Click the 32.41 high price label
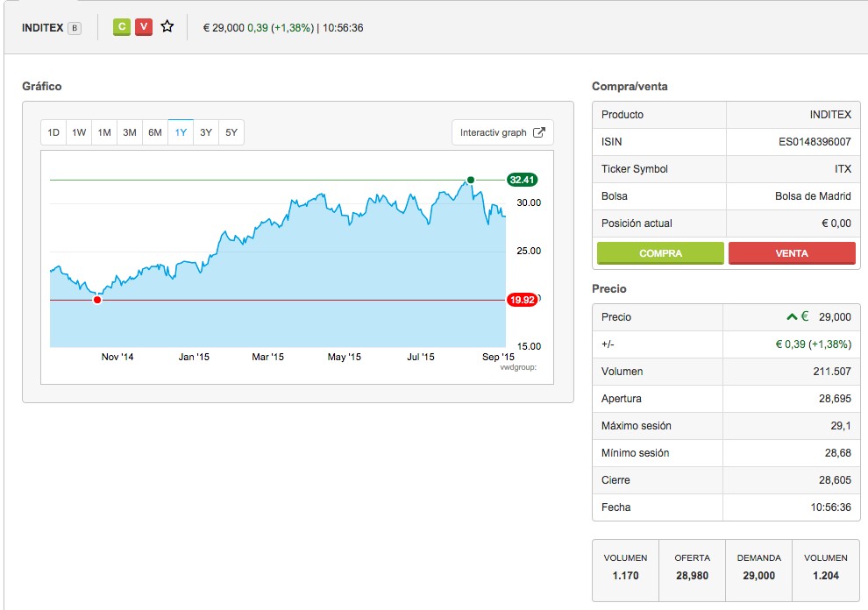 click(x=522, y=180)
